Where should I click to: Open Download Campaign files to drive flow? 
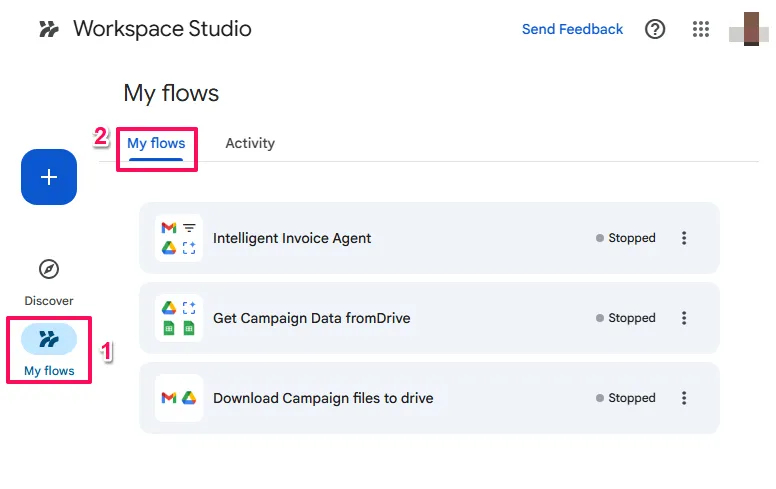[x=323, y=398]
